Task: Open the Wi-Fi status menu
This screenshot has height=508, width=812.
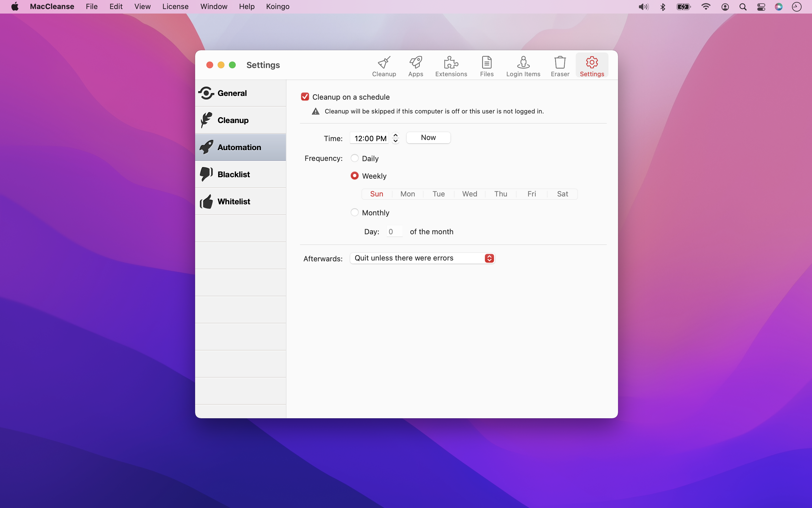Action: (706, 7)
